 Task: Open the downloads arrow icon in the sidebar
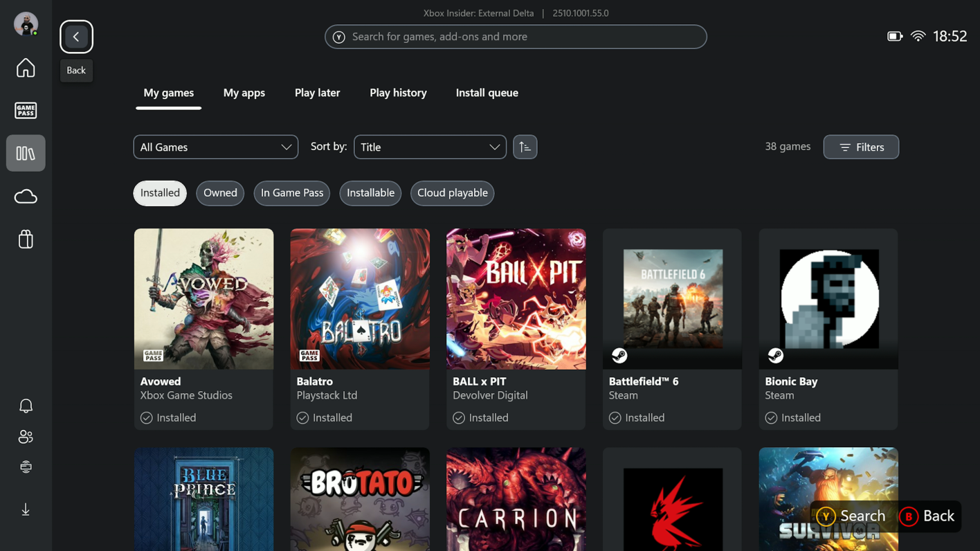point(26,510)
